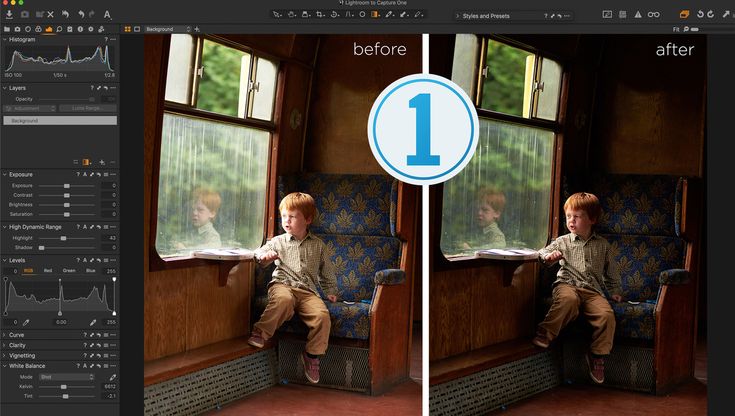Viewport: 735px width, 416px height.
Task: Collapse the Levels panel
Action: click(x=5, y=260)
